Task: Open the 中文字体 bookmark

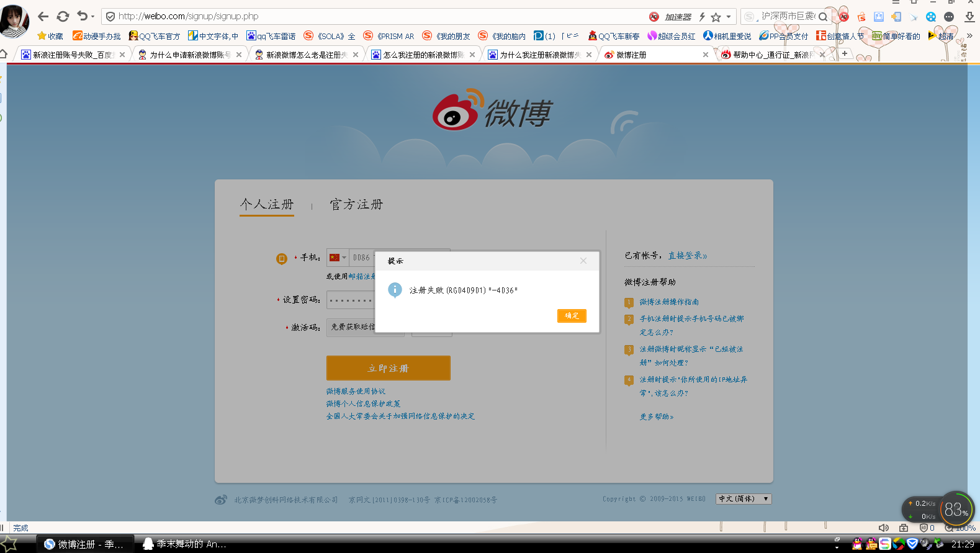Action: (x=214, y=36)
